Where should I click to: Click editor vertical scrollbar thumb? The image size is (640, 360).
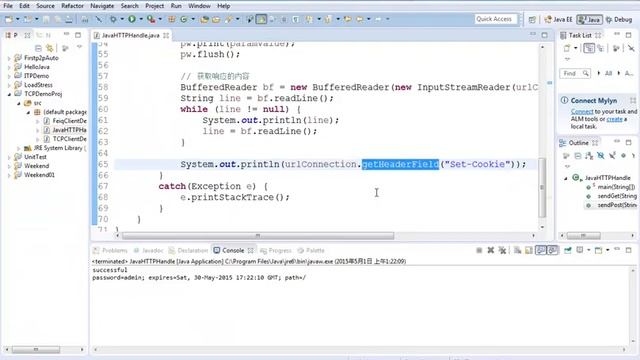pos(542,187)
